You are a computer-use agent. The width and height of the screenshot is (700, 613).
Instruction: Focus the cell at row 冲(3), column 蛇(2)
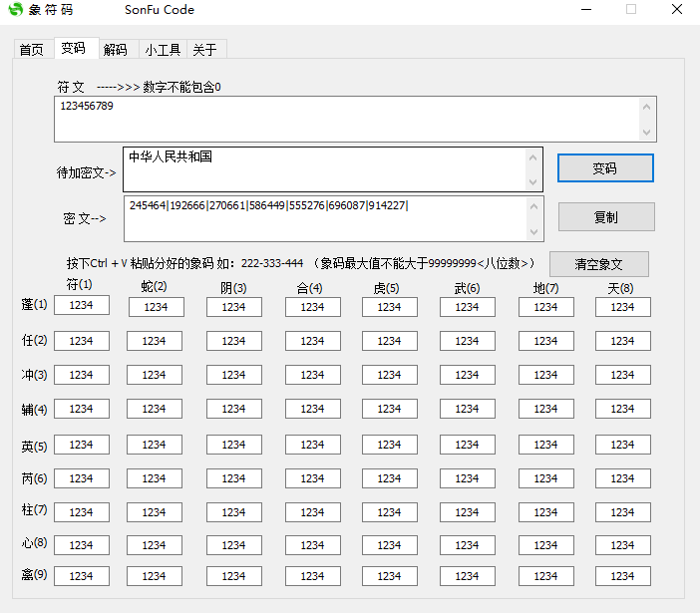click(x=155, y=375)
